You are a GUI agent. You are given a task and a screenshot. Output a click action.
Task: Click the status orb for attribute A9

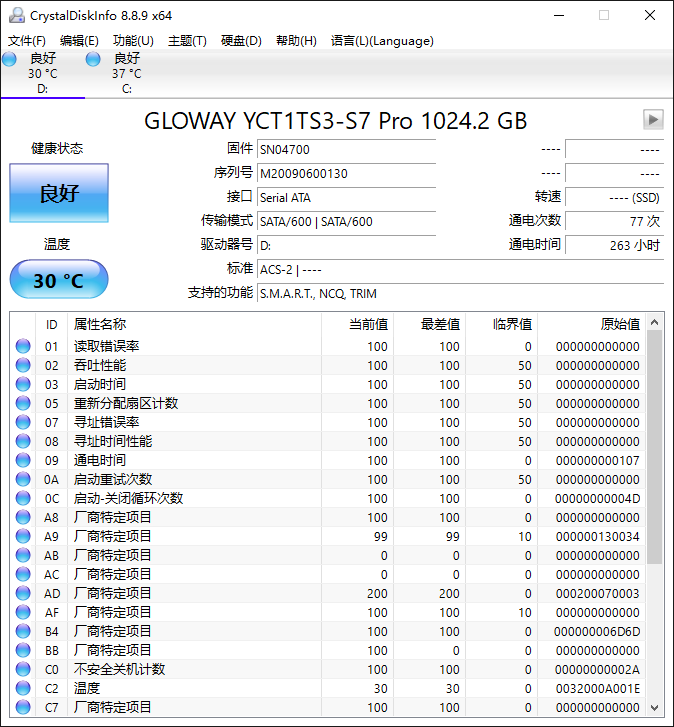coord(23,536)
